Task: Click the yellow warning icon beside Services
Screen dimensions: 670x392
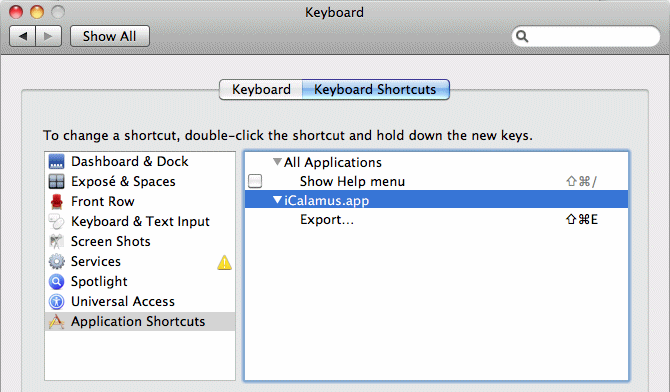Action: [224, 262]
